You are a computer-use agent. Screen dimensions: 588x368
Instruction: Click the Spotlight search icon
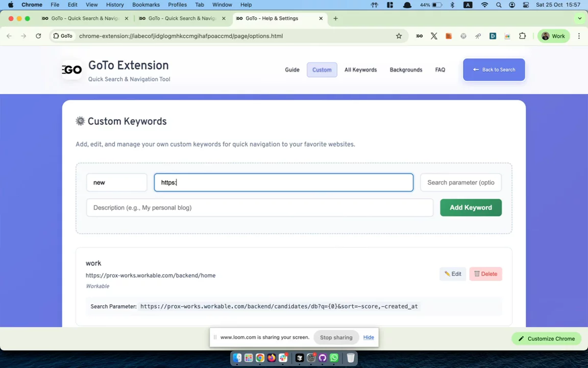coord(498,5)
